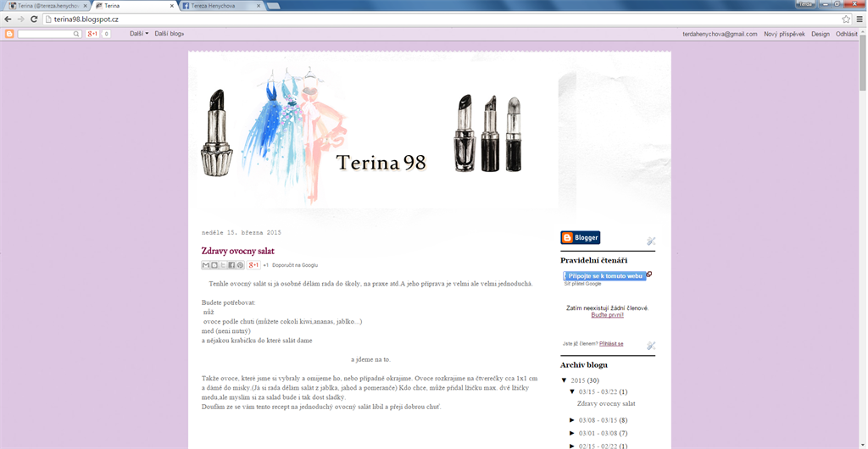
Task: Click the wrench edit icon beside Blogger badge
Action: point(651,241)
